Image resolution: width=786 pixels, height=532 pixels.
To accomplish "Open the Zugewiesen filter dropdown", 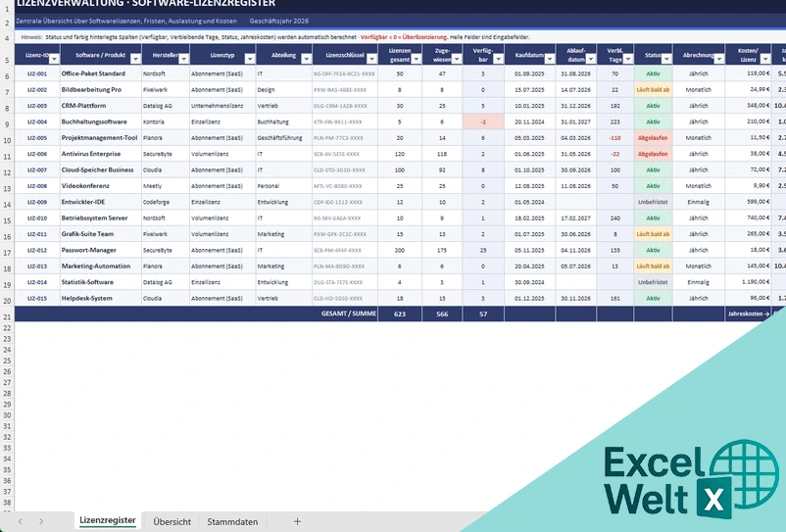I will [x=456, y=59].
